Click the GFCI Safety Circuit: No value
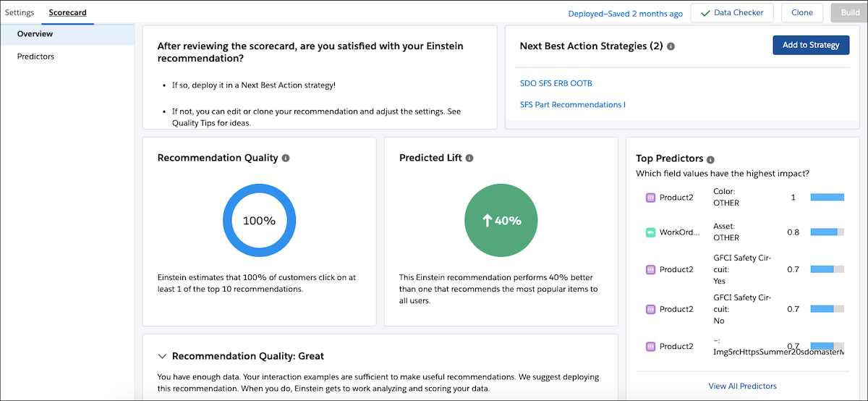Screen dimensions: 868x401 pyautogui.click(x=742, y=309)
